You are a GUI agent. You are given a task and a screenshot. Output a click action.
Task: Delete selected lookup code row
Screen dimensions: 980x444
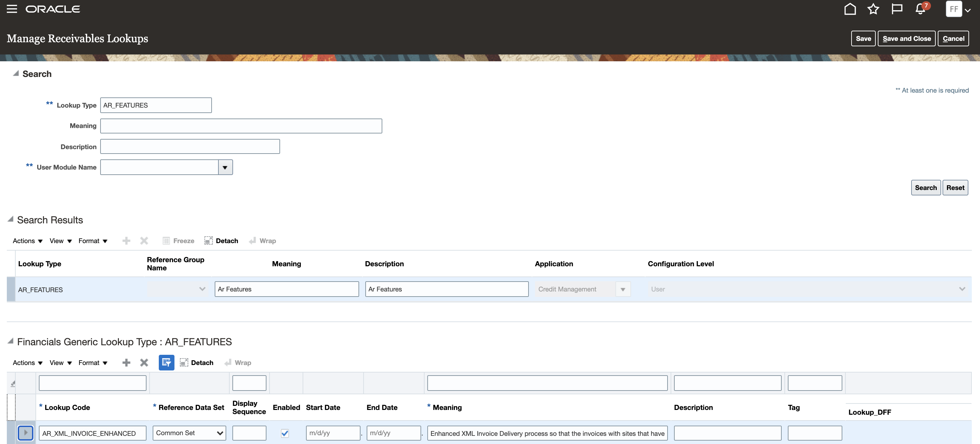[144, 363]
